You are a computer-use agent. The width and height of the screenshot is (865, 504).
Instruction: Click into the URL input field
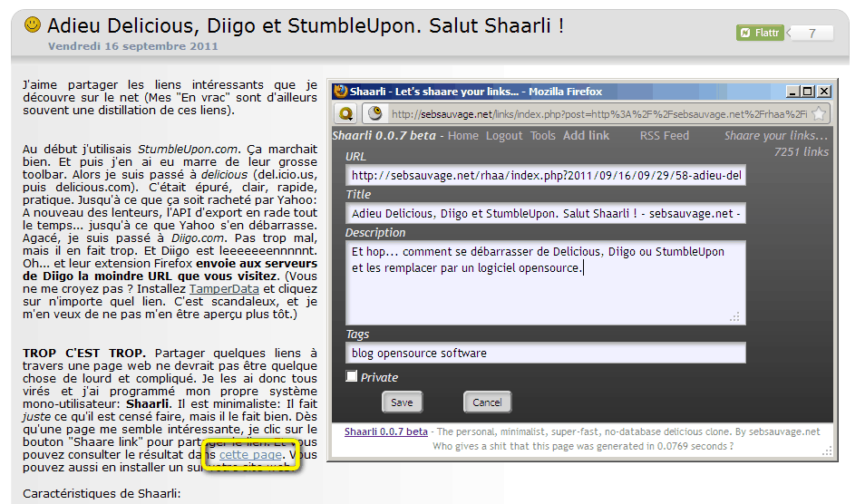[546, 175]
